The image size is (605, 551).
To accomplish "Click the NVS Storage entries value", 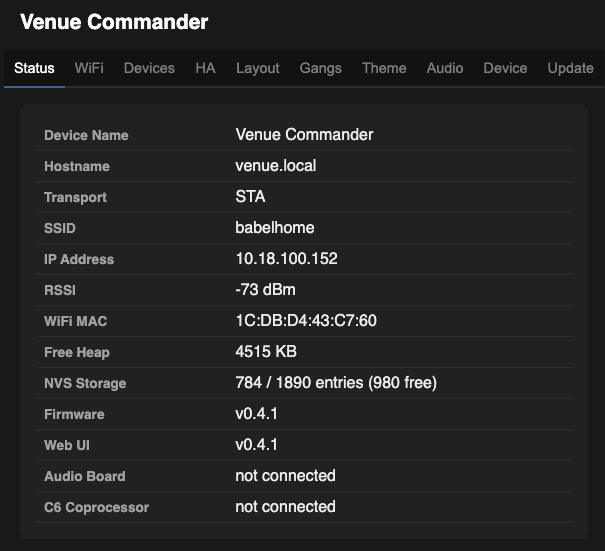I will [x=336, y=383].
